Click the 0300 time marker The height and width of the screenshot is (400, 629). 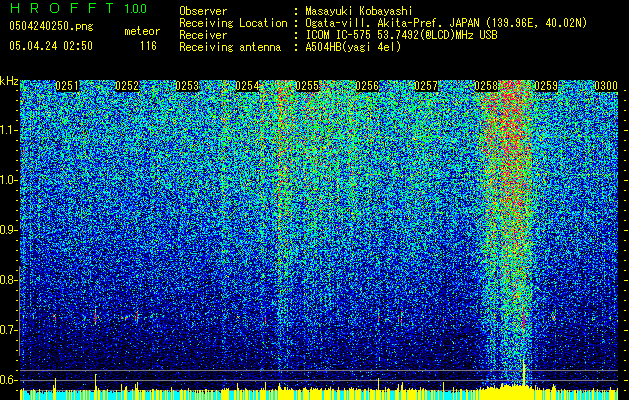pos(606,86)
